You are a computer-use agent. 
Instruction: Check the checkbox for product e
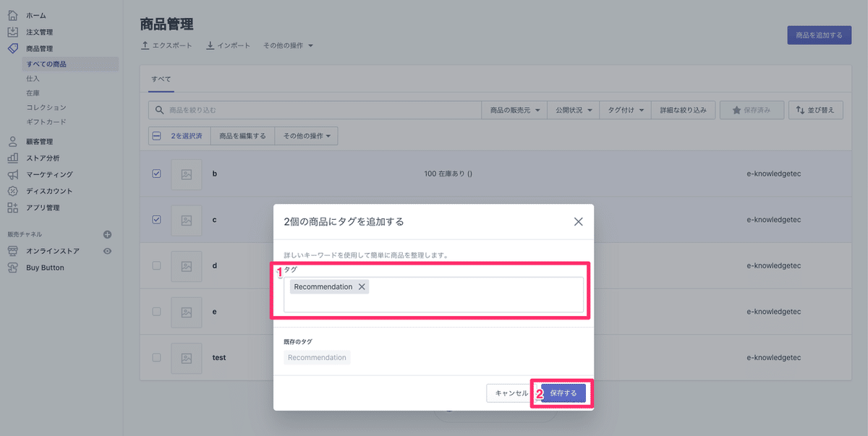tap(157, 311)
